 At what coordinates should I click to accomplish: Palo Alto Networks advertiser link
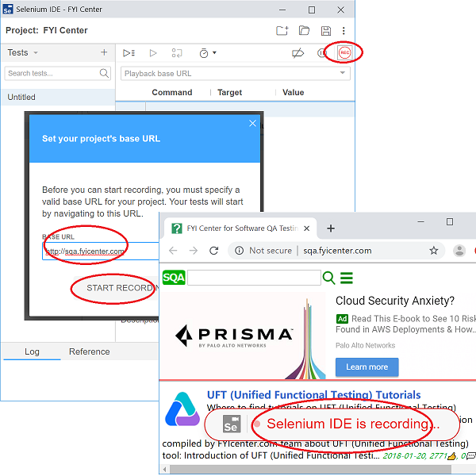point(365,345)
